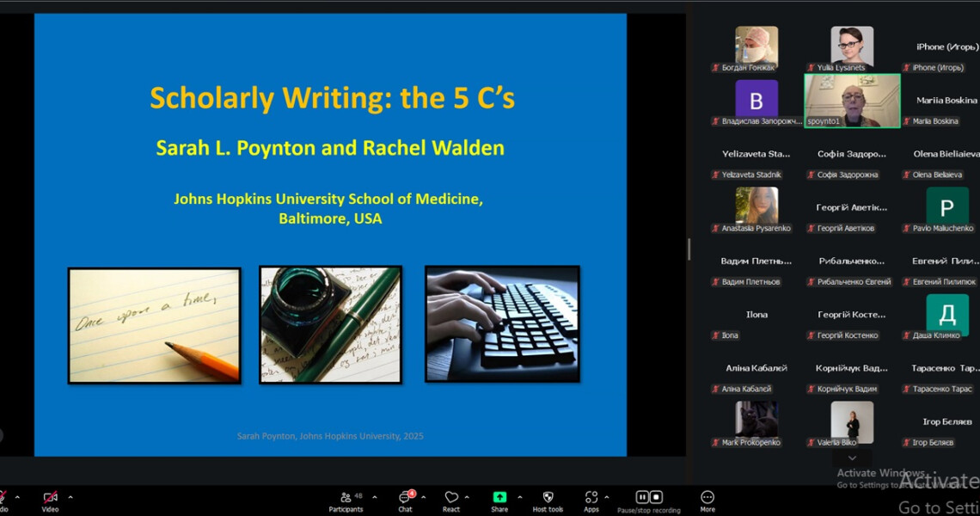The width and height of the screenshot is (980, 516).
Task: Click the React heart icon
Action: [451, 498]
